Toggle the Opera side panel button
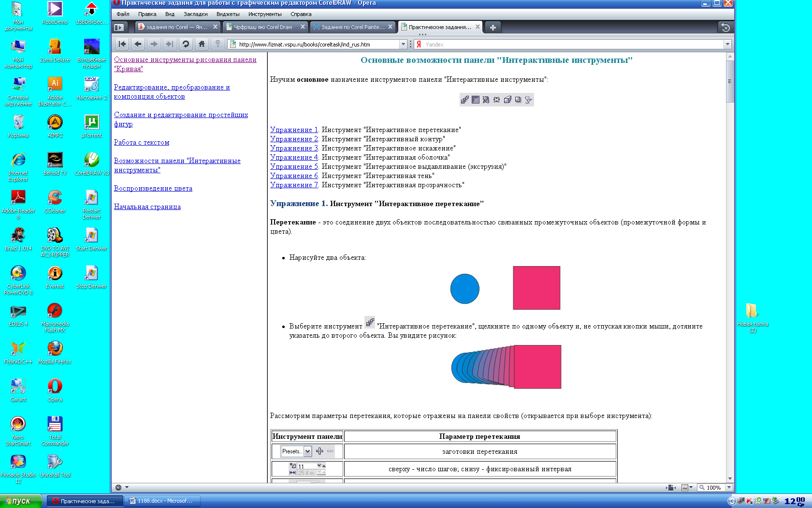The width and height of the screenshot is (812, 508). click(x=119, y=28)
